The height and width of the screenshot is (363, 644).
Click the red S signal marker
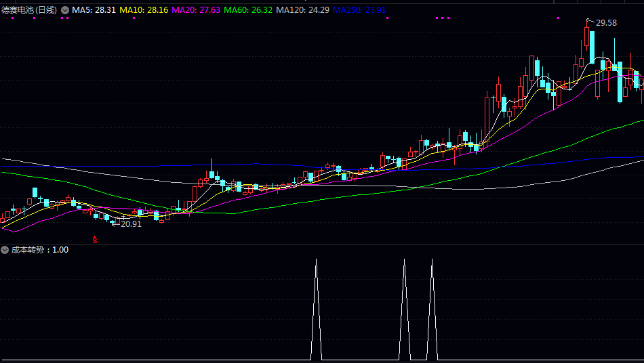(x=95, y=240)
